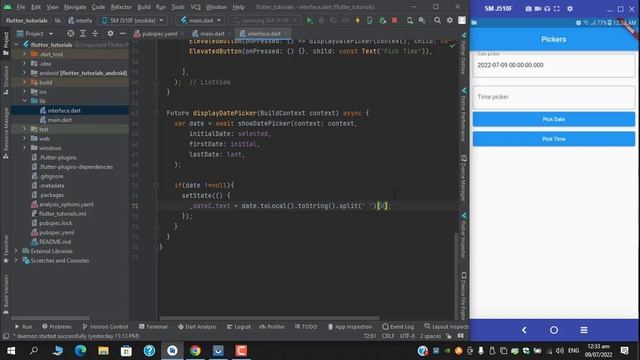Open Search Everywhere magnifier in toolbar
Screen dimensions: 640x360
pos(437,20)
